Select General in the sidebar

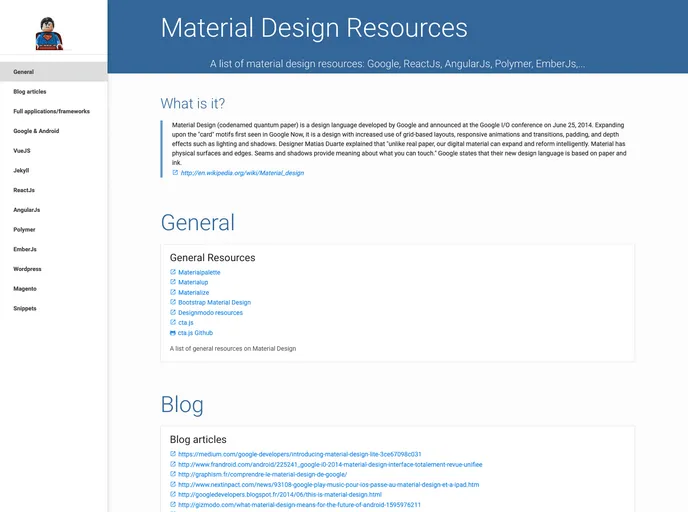click(54, 72)
